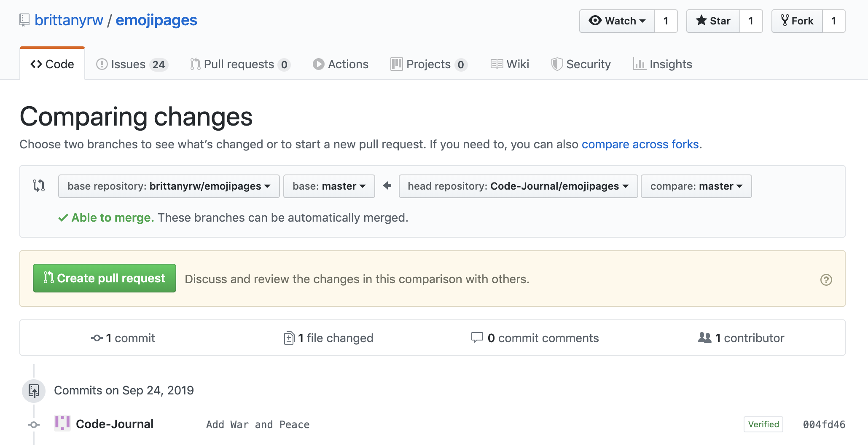Click the speech bubble icon beside commit comments
The image size is (868, 445).
pos(477,338)
